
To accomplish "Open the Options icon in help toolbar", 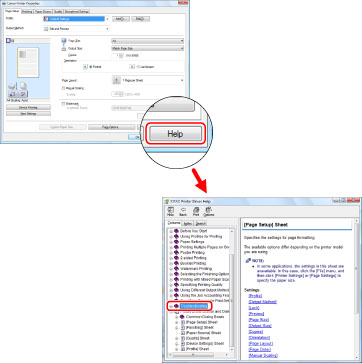I will [x=209, y=210].
